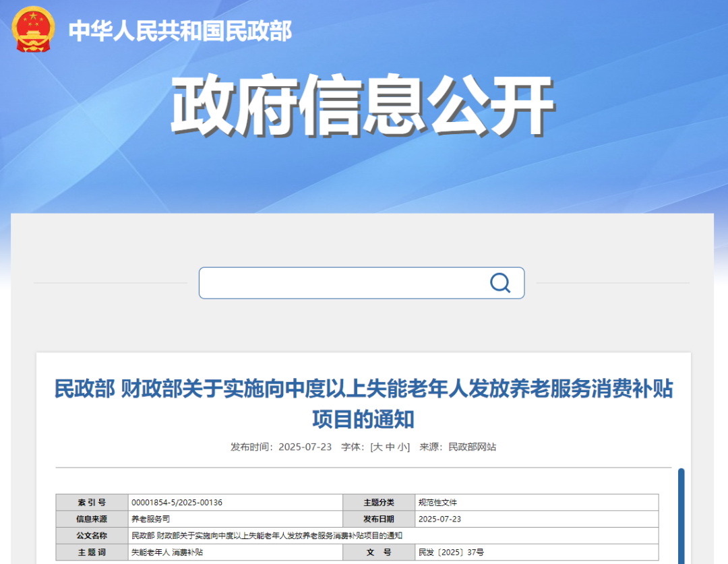Click the magnifier search icon
This screenshot has height=564, width=728.
(499, 283)
